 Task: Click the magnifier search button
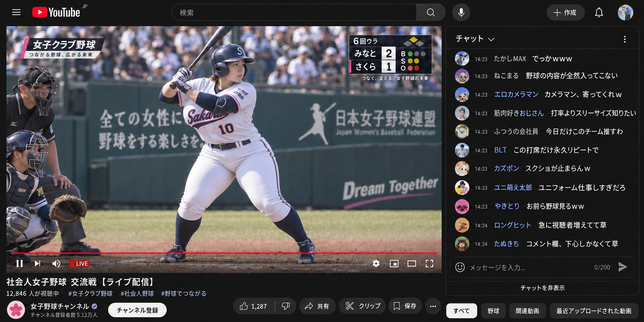pos(431,12)
